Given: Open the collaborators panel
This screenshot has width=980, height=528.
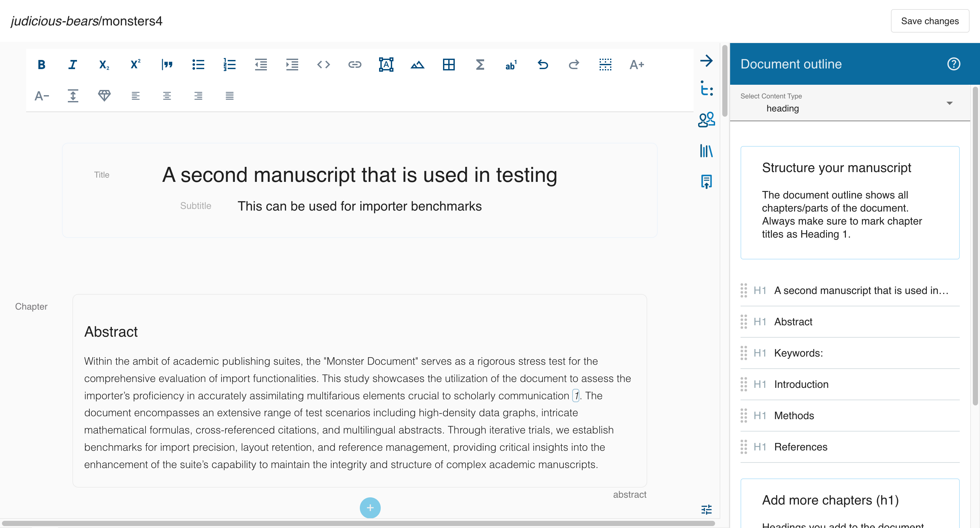Looking at the screenshot, I should [707, 119].
